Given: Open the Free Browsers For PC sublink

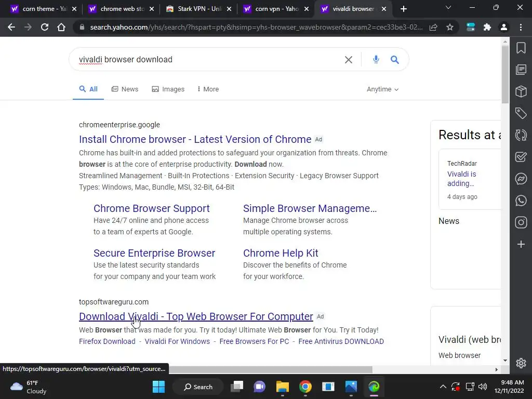Looking at the screenshot, I should [254, 341].
